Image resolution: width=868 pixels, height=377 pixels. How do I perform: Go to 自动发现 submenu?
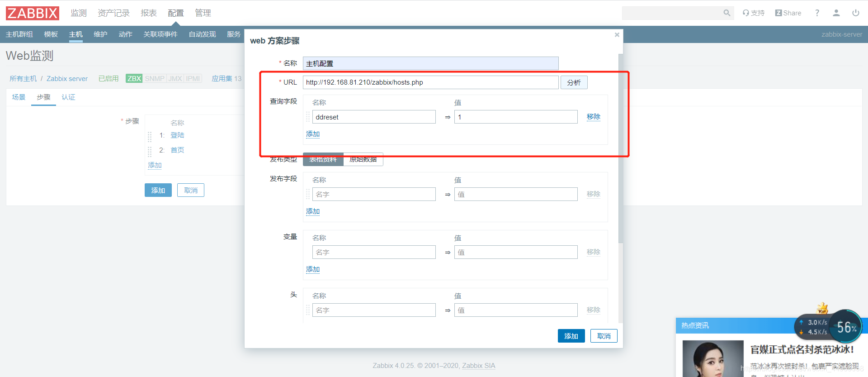pyautogui.click(x=203, y=34)
